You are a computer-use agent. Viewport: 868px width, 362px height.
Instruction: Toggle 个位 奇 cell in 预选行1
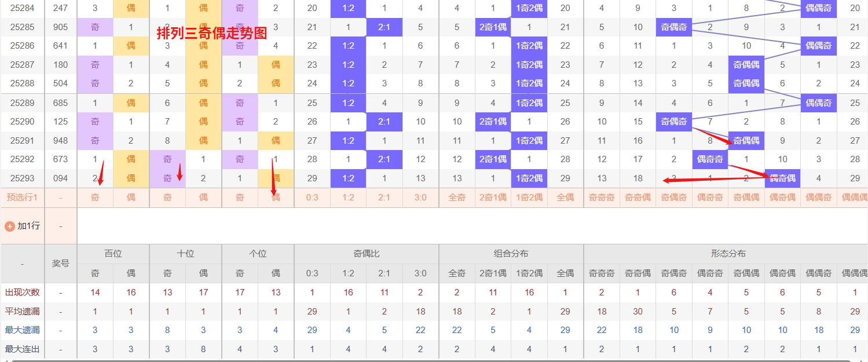click(240, 198)
